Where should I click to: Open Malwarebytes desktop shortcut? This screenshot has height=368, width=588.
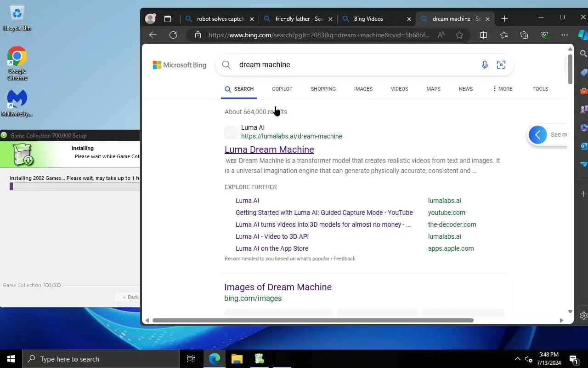17,103
